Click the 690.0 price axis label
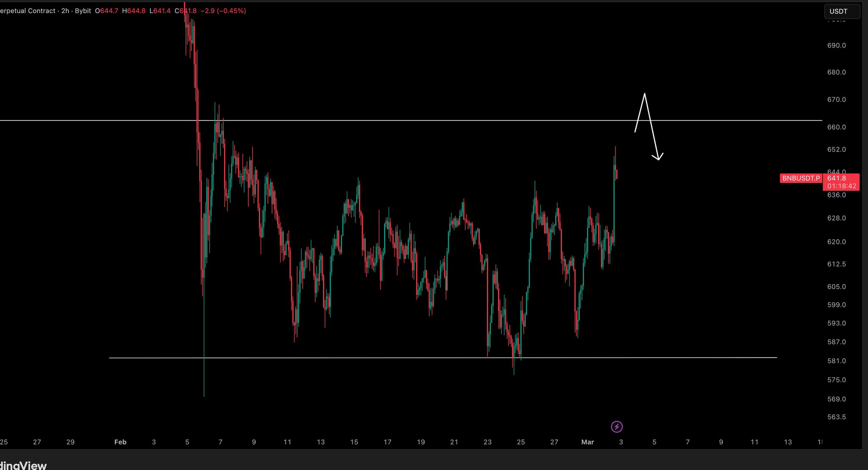This screenshot has height=470, width=868. pyautogui.click(x=836, y=45)
